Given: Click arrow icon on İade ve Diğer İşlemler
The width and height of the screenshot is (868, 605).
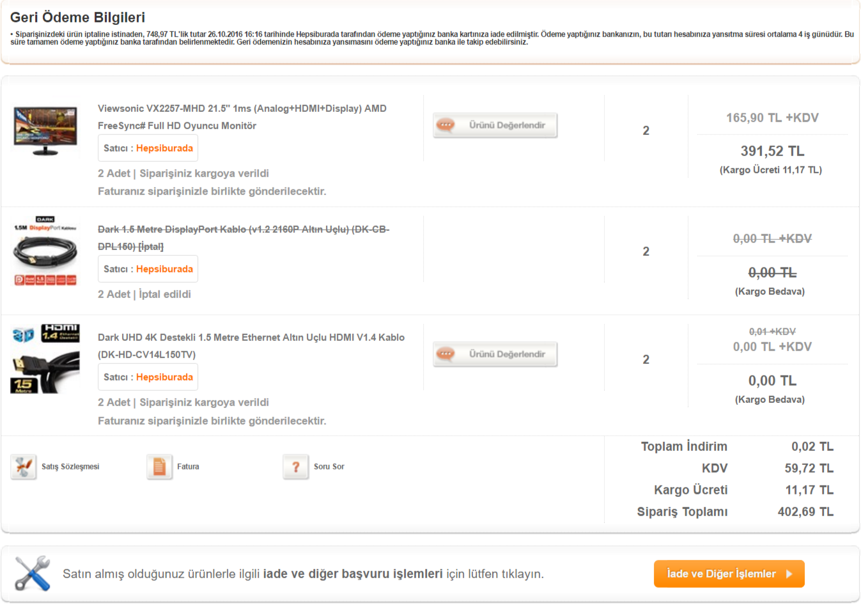Looking at the screenshot, I should [789, 574].
